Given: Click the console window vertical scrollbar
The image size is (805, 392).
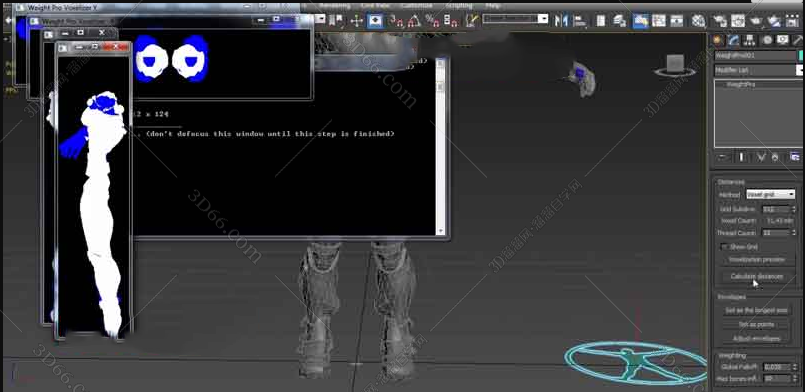Looking at the screenshot, I should coord(440,146).
